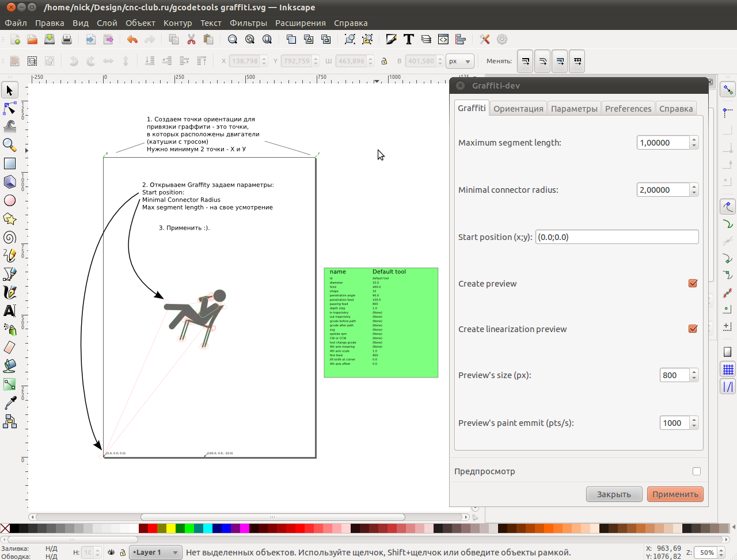The height and width of the screenshot is (560, 737).
Task: Open the Preferences tab in Graffiti-dev
Action: point(628,108)
